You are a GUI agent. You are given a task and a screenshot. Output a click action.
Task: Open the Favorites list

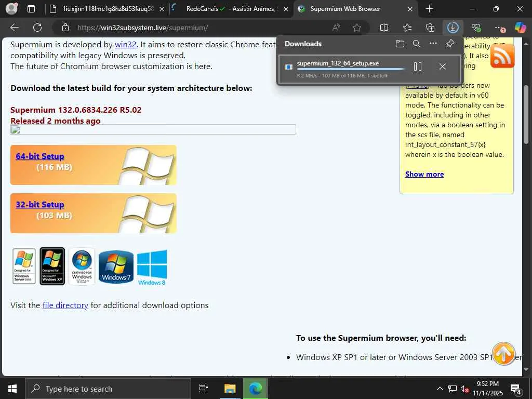coord(407,28)
